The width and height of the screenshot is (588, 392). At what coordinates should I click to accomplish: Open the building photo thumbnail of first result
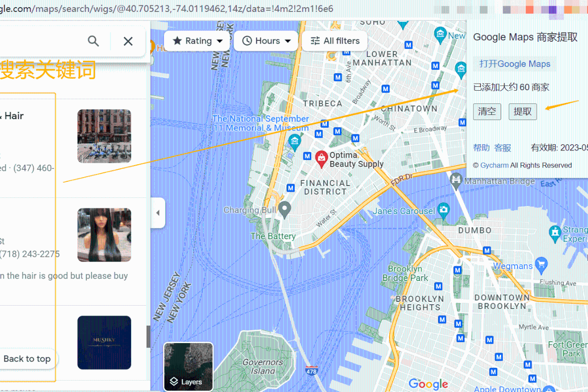click(104, 136)
